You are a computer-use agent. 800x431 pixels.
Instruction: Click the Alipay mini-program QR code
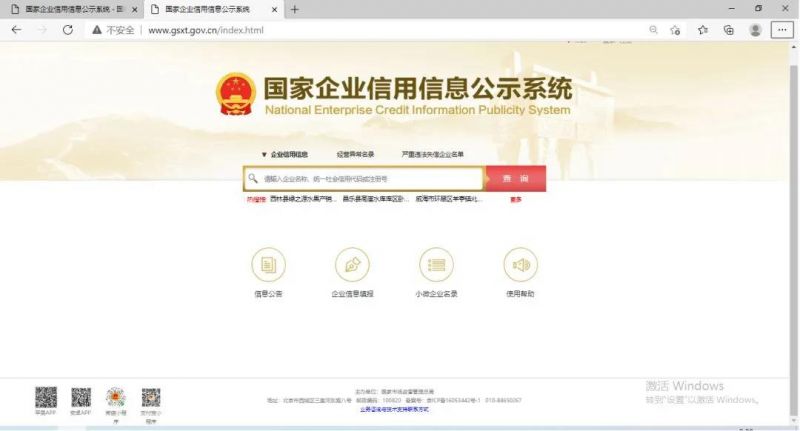tap(151, 397)
